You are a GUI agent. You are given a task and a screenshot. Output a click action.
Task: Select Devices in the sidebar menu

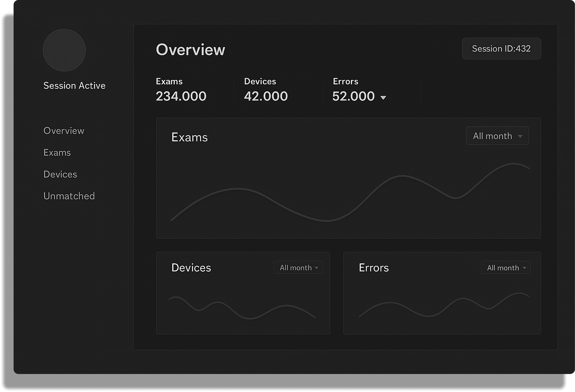point(60,174)
